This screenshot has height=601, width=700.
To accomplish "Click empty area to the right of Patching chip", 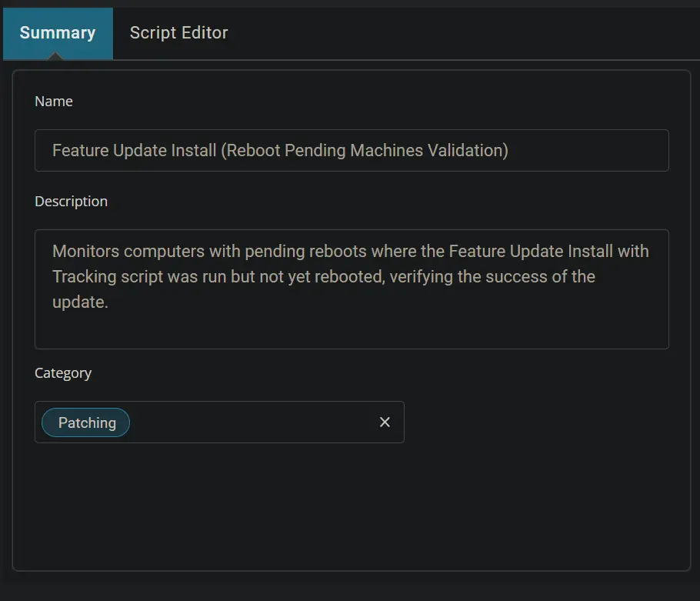I will [252, 422].
